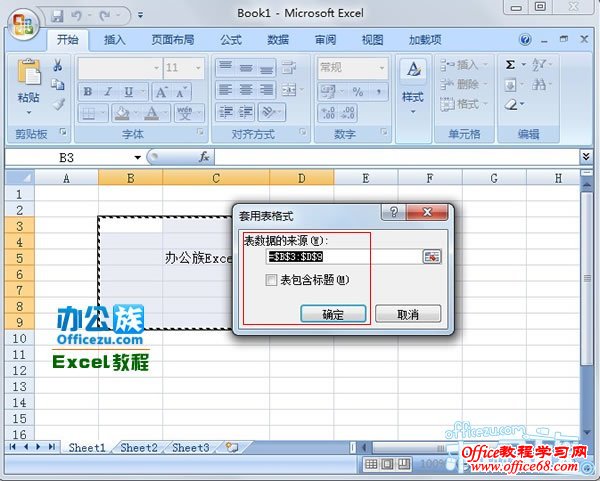Click the Help question mark icon in ribbon
Image resolution: width=600 pixels, height=481 pixels.
525,39
